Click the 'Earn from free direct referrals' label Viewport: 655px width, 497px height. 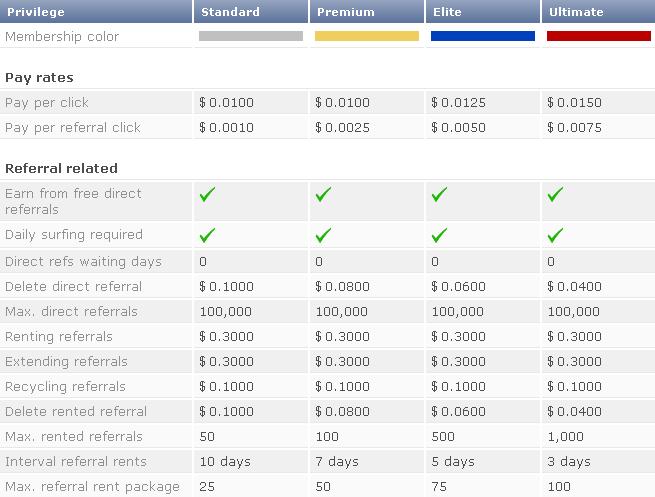73,201
